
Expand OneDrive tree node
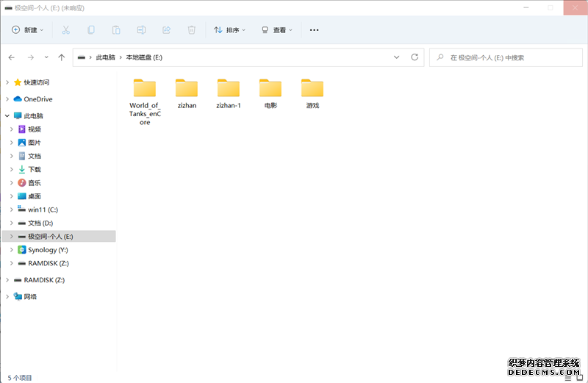coord(7,99)
